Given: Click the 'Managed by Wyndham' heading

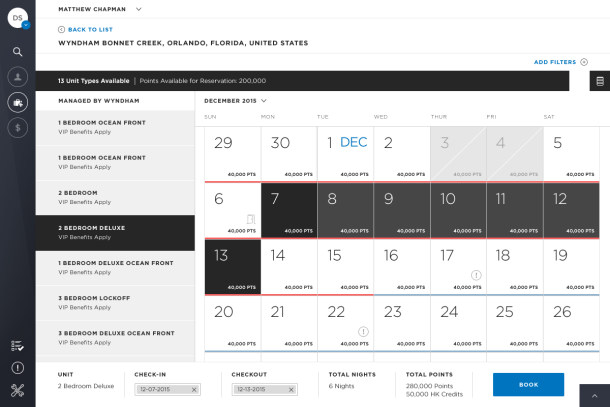Looking at the screenshot, I should pos(99,101).
